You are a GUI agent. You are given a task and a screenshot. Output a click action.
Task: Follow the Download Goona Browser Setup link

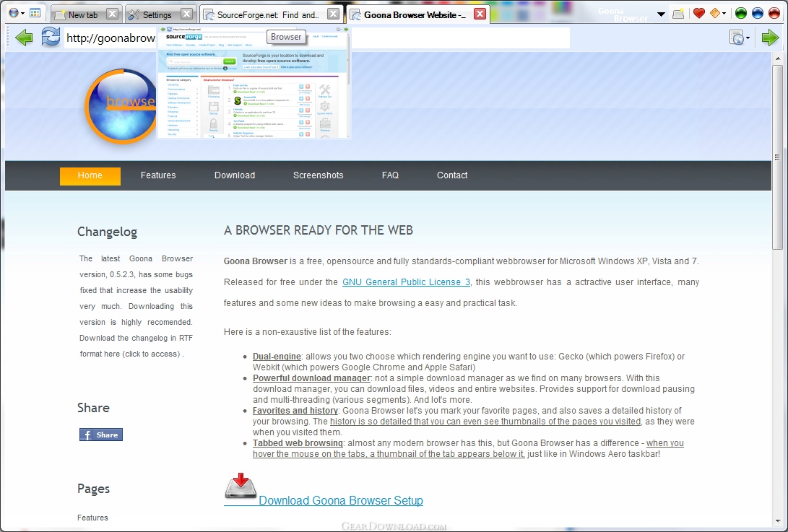(x=341, y=500)
